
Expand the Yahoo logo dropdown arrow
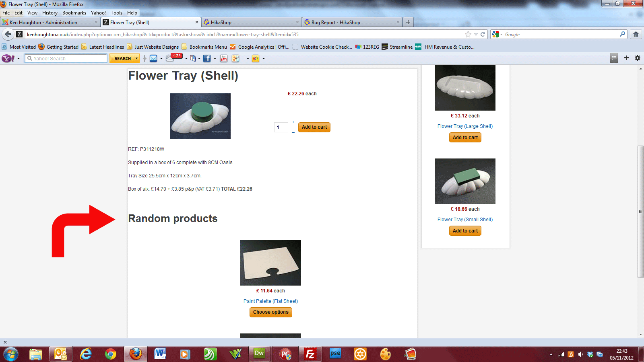point(19,59)
